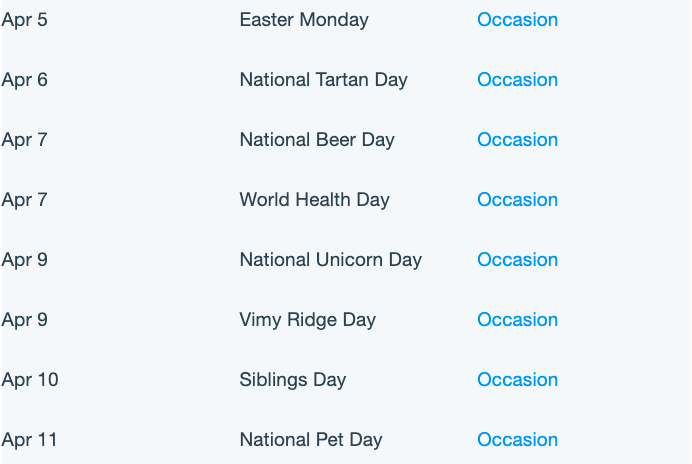
Task: Click the Occasion link next to Siblings Day
Action: click(517, 380)
